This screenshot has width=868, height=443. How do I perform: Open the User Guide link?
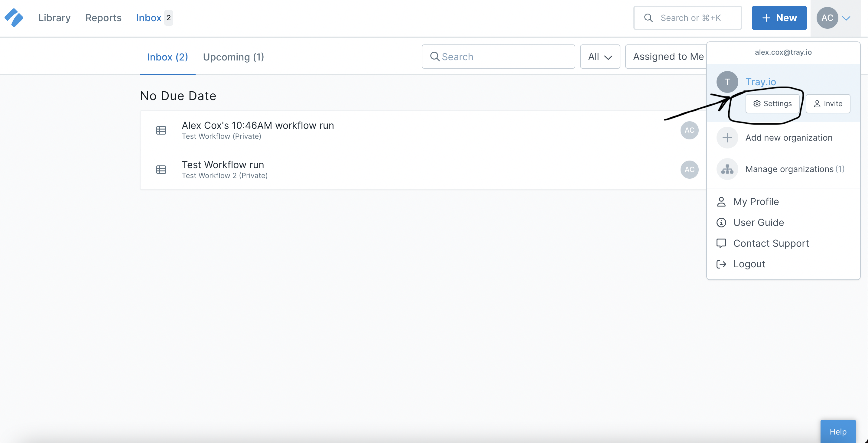[x=759, y=222]
